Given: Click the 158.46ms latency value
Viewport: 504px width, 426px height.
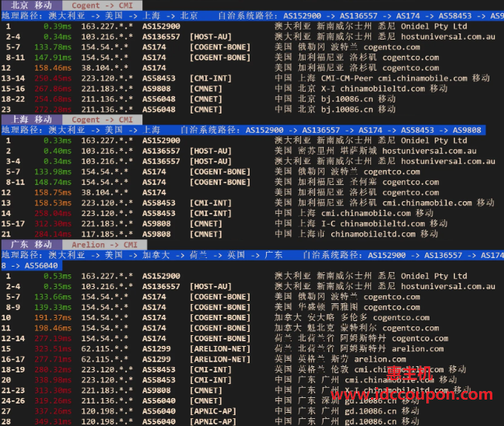Looking at the screenshot, I should [53, 68].
